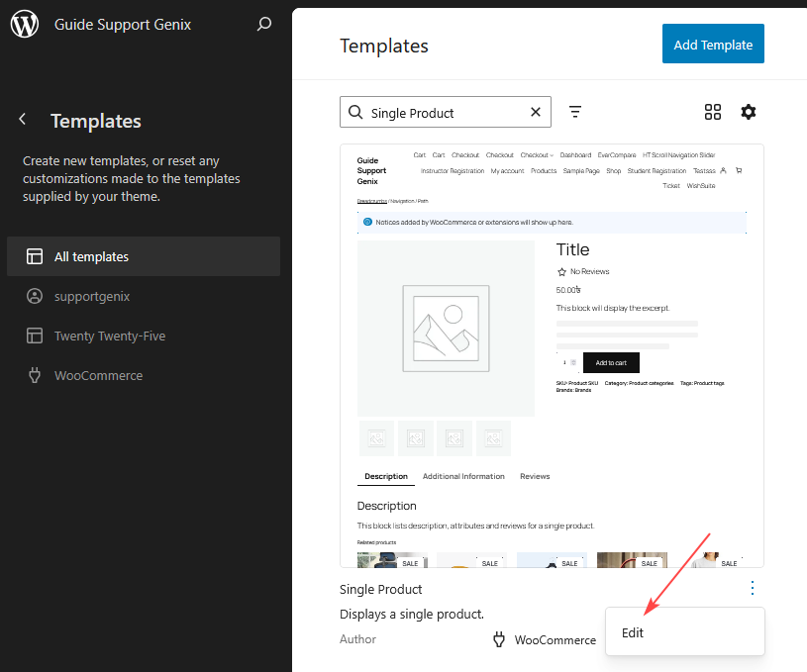Screen dimensions: 807x672
Task: Open the search magnifier in the sidebar header
Action: [264, 24]
